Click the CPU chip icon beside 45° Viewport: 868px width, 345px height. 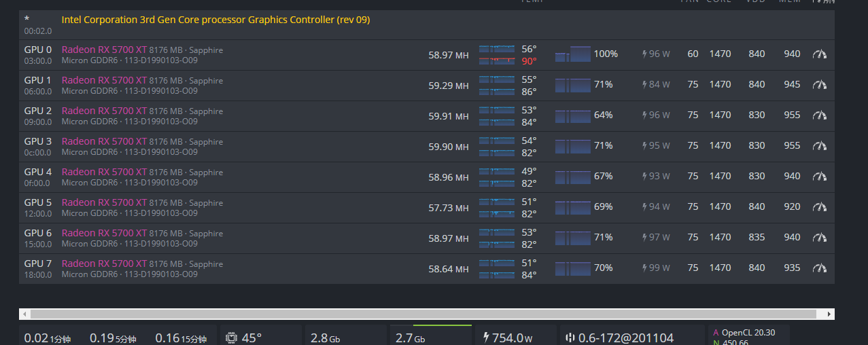tap(231, 338)
